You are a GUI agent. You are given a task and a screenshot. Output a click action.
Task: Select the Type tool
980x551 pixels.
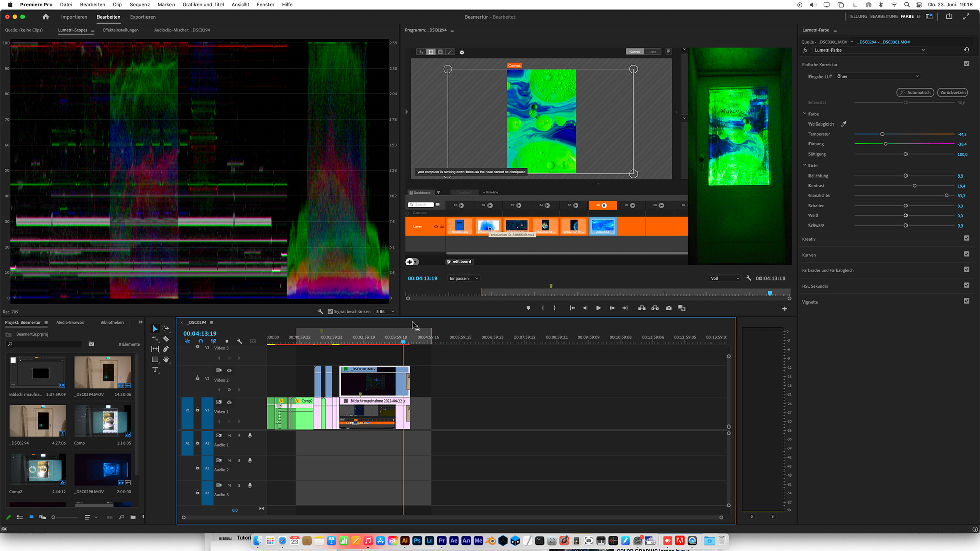(x=155, y=370)
